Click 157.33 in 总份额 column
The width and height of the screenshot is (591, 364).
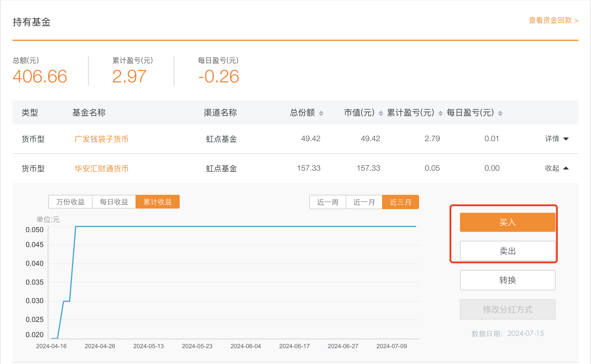tap(309, 168)
